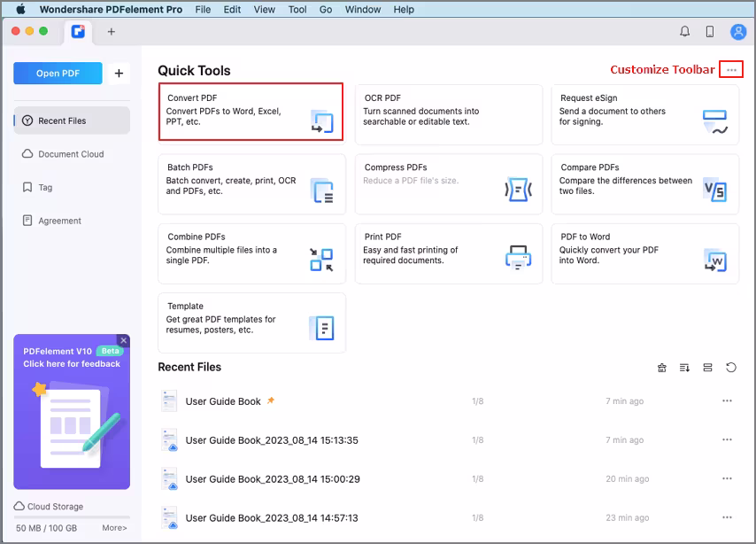Screen dimensions: 756x544
Task: Open the user account avatar
Action: 738,31
